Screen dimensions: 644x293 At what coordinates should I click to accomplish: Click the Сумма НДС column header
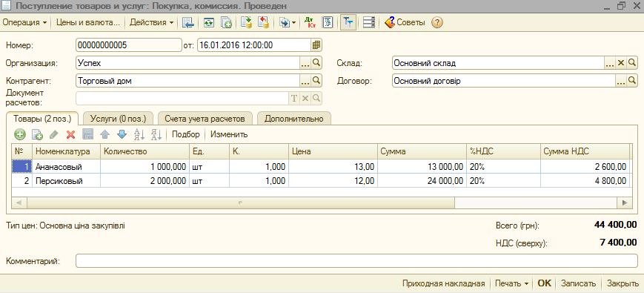click(x=585, y=151)
